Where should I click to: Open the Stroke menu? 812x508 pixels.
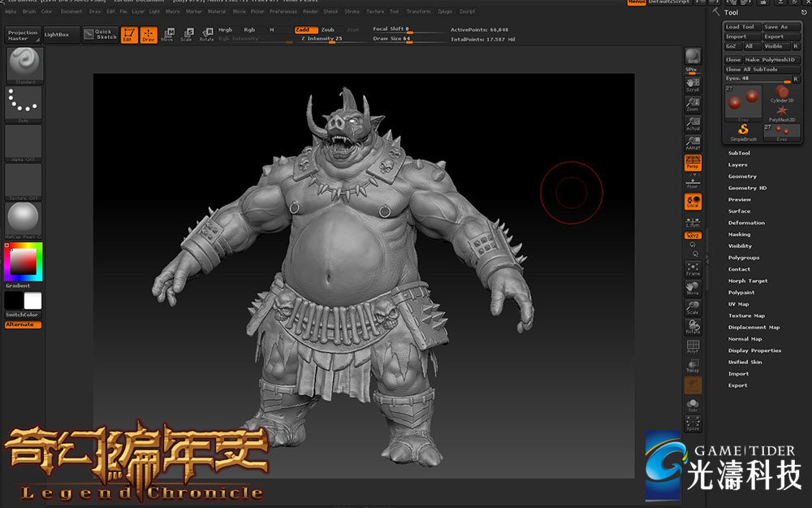tap(352, 12)
